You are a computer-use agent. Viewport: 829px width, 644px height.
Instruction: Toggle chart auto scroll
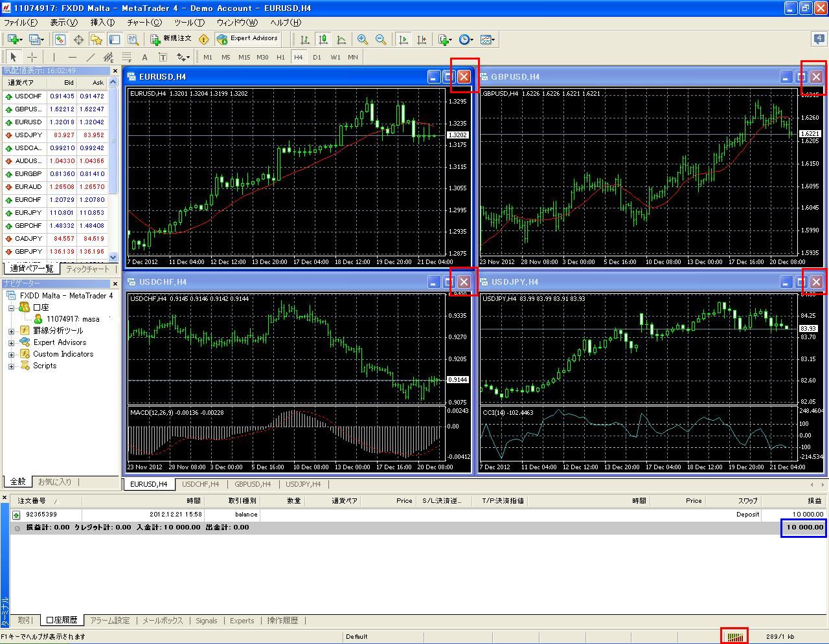pyautogui.click(x=403, y=39)
